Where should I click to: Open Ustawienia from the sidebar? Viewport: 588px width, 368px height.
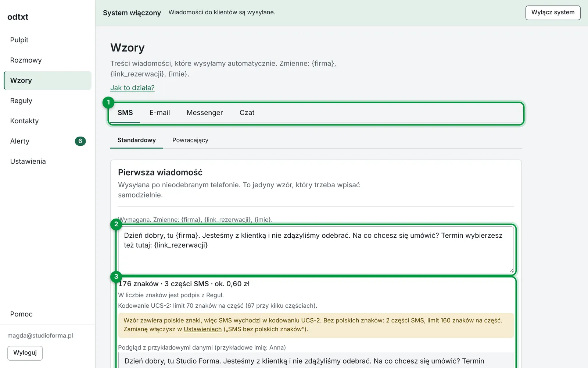[47, 161]
